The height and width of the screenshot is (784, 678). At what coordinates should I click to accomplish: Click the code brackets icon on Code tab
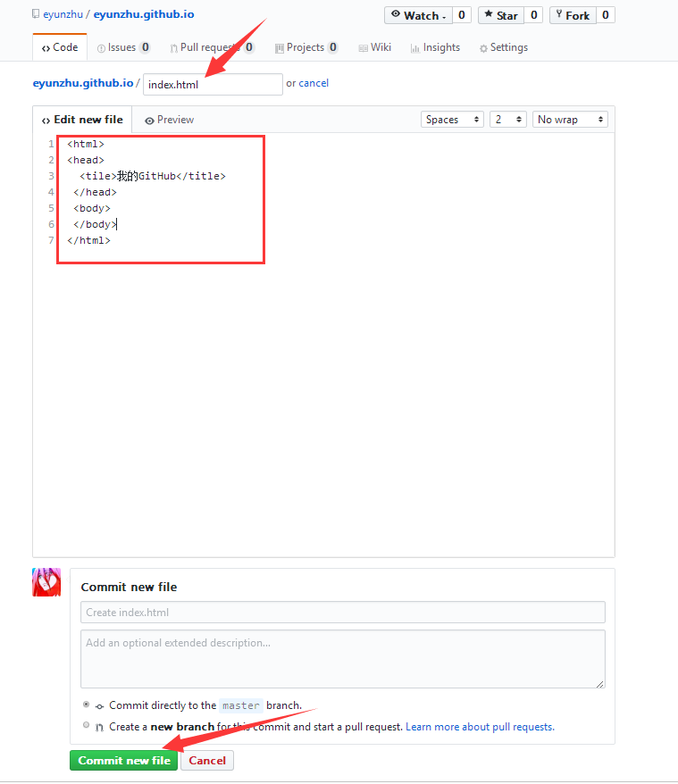click(46, 48)
